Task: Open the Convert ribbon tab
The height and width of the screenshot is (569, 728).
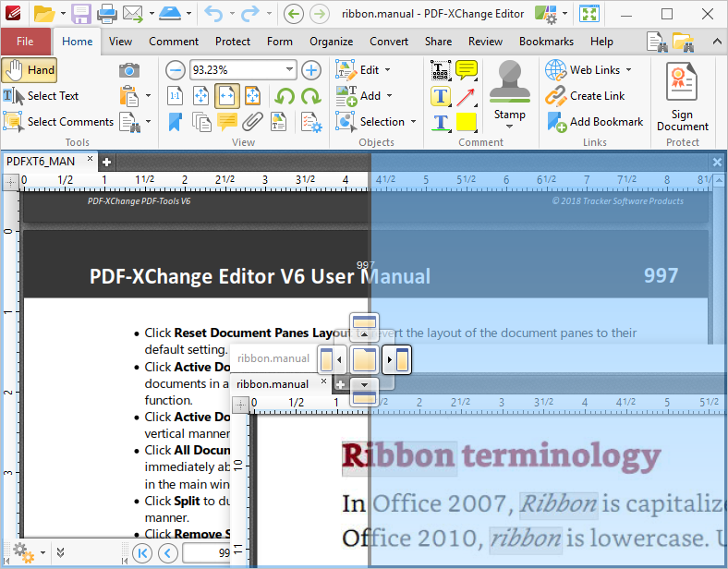Action: [389, 42]
